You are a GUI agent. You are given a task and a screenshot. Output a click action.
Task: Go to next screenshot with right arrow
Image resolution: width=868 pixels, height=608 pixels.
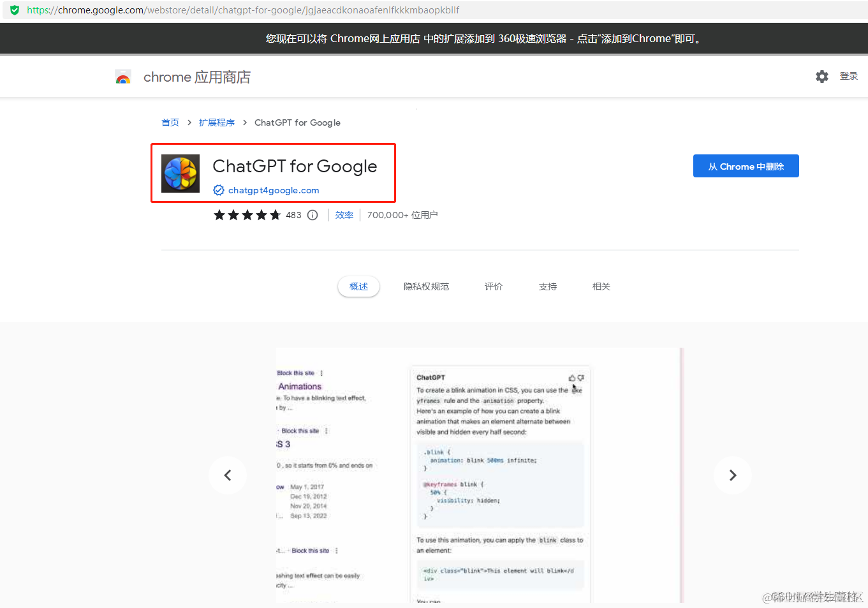coord(733,475)
